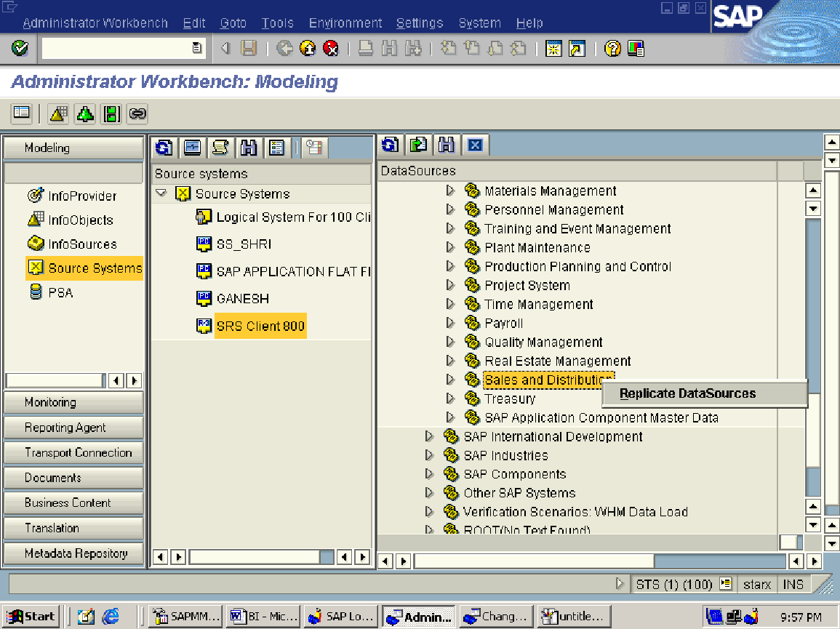Image resolution: width=840 pixels, height=629 pixels.
Task: Click the Generate shortcut icon
Action: tap(577, 49)
